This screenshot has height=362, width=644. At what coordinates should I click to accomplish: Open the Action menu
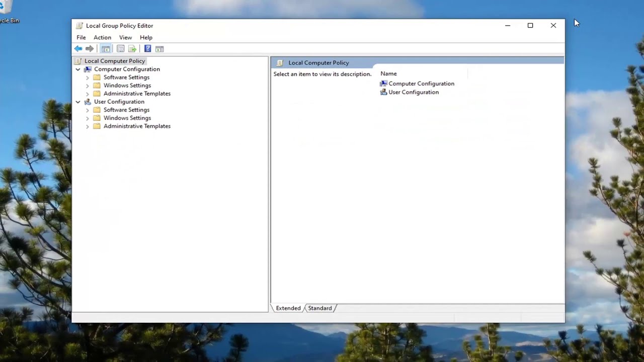(102, 38)
